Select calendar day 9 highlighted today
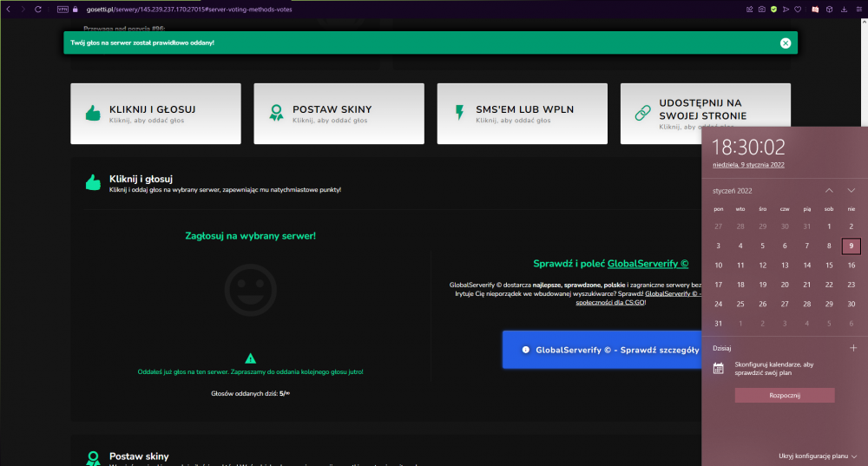868x466 pixels. (851, 246)
